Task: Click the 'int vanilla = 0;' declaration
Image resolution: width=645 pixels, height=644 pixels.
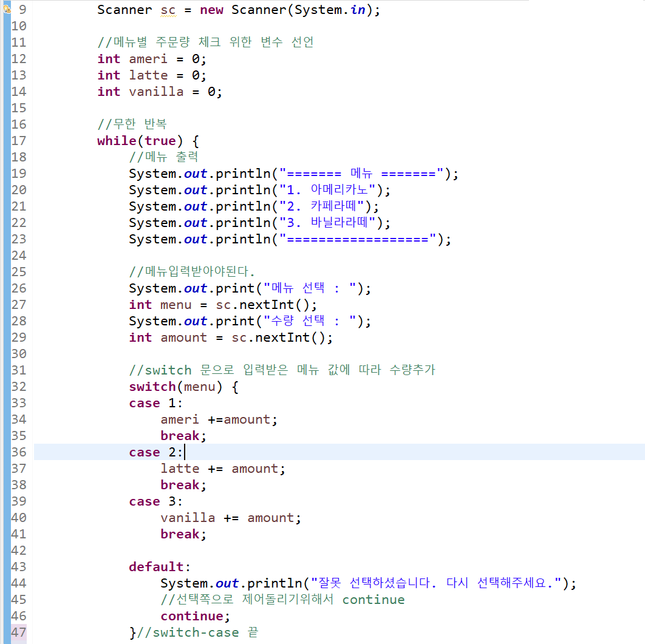Action: 160,92
